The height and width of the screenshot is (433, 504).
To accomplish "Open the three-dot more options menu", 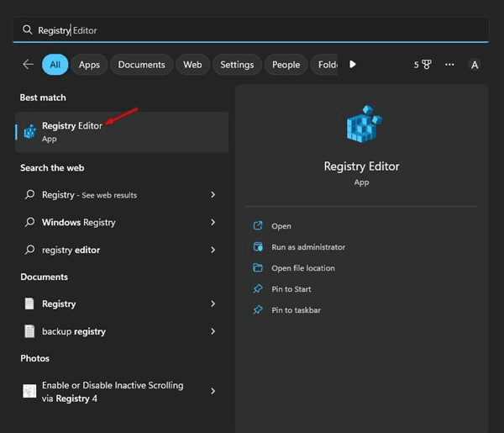I will [x=449, y=65].
